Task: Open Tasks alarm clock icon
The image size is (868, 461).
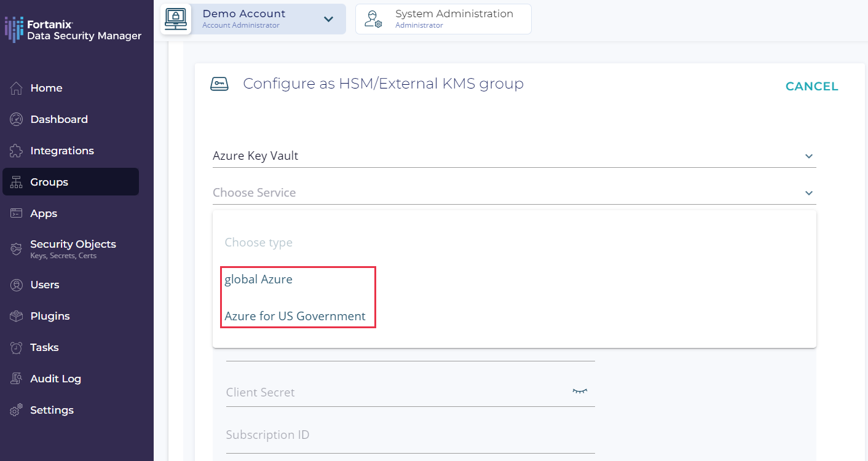Action: click(17, 347)
